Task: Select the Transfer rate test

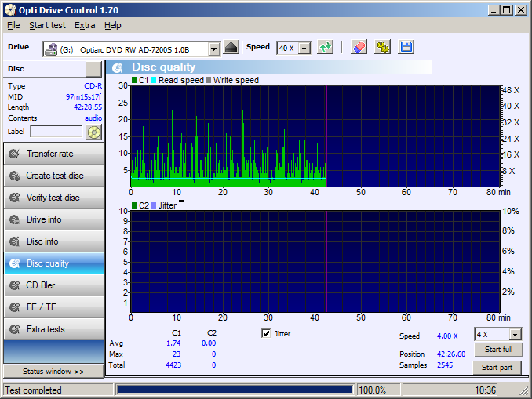Action: pos(54,154)
